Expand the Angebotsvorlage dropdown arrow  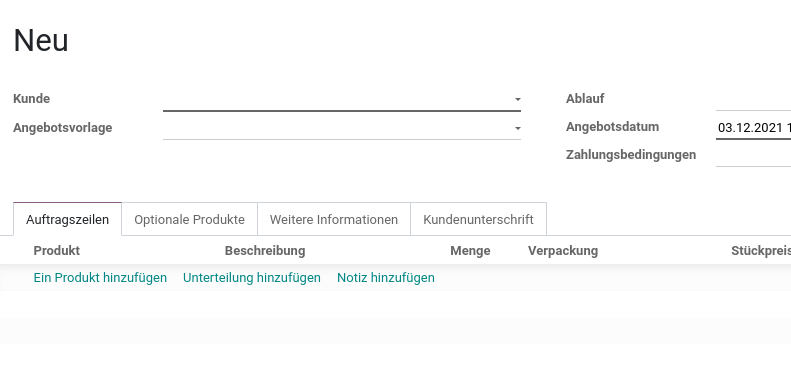(518, 128)
